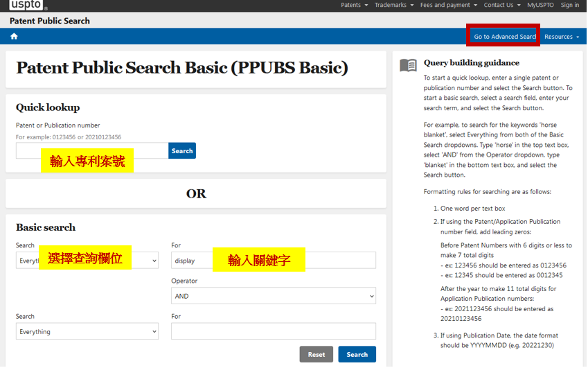The width and height of the screenshot is (588, 368).
Task: Open the Patents menu
Action: click(x=354, y=5)
